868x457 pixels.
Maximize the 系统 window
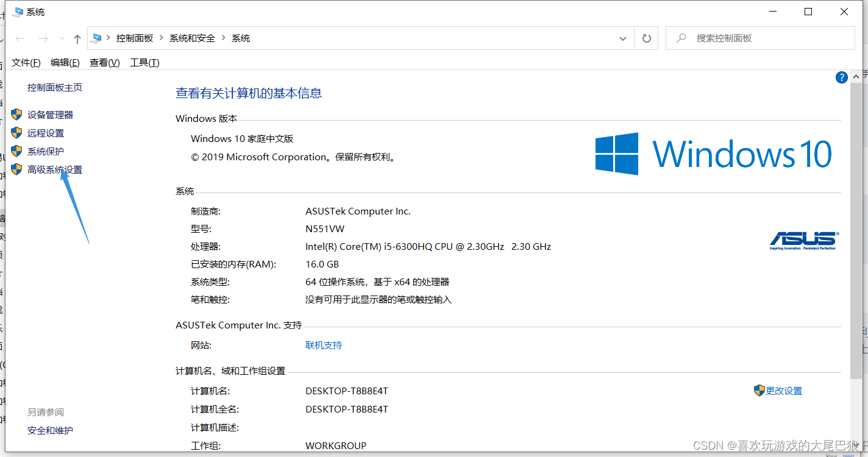point(808,12)
